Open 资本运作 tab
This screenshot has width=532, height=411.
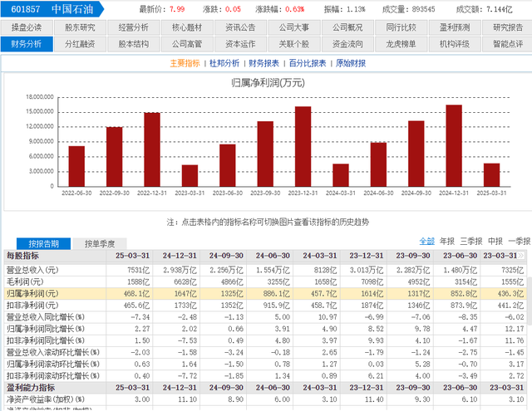pyautogui.click(x=240, y=44)
